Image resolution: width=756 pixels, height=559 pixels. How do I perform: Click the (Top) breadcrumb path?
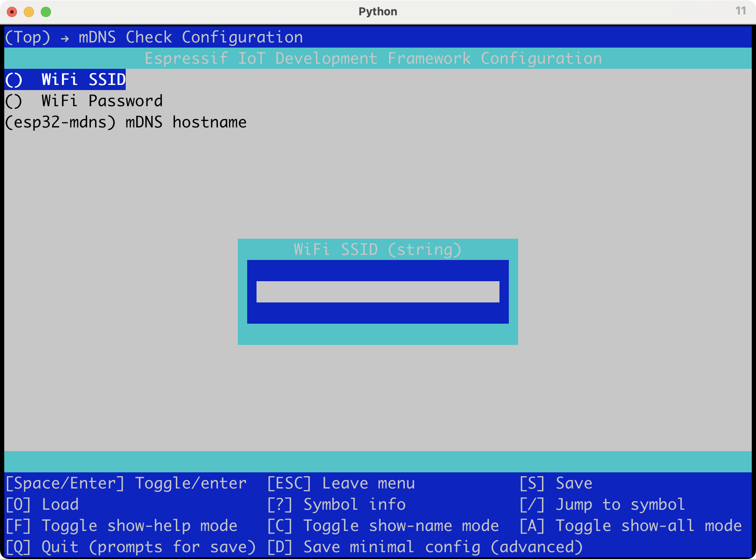[x=28, y=37]
